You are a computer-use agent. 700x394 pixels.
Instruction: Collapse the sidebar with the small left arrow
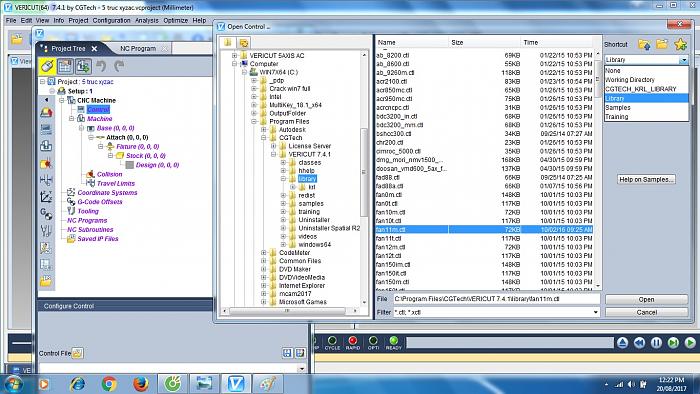(46, 100)
